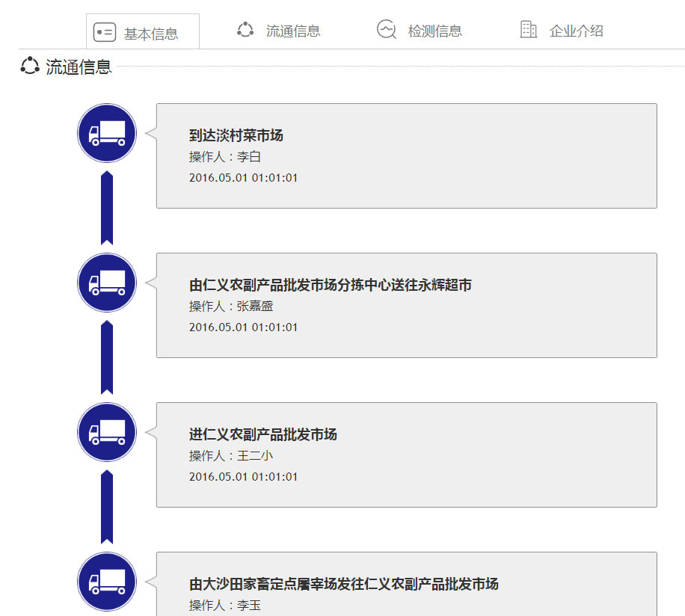Click the 到达淡村菜市场 title text
Image resolution: width=685 pixels, height=616 pixels.
(236, 135)
